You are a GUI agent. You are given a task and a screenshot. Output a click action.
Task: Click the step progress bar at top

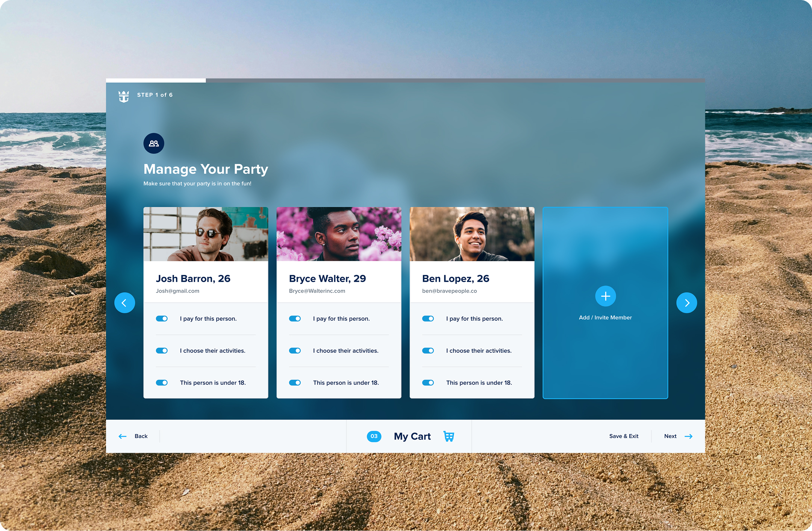406,80
